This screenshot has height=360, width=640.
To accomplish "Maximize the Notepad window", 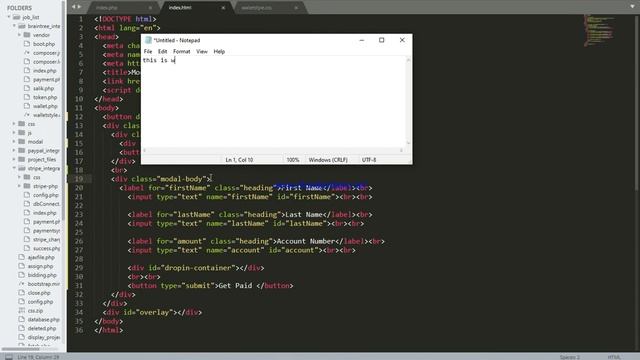I will point(382,40).
